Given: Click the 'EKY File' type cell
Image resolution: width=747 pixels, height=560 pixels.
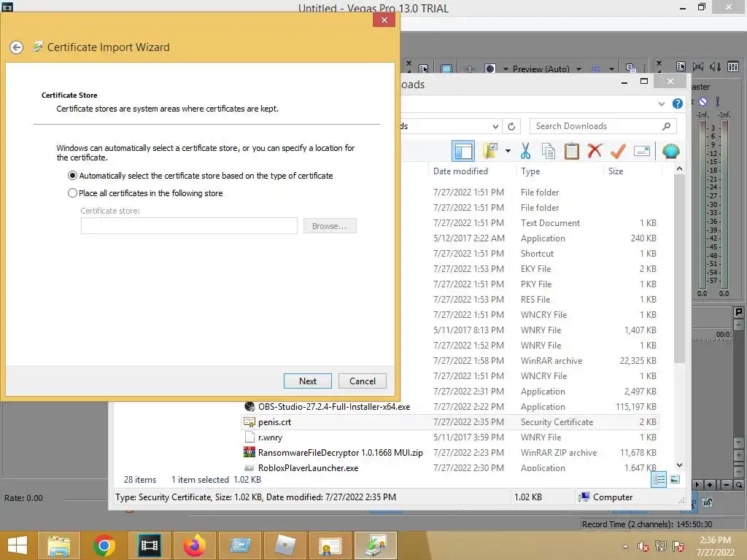Looking at the screenshot, I should coord(535,268).
